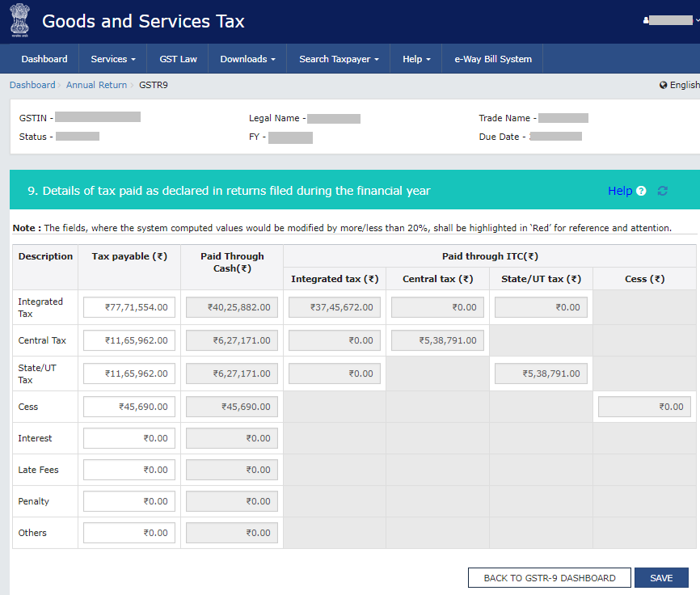Open the GST Law menu item
The image size is (700, 595).
(x=178, y=59)
